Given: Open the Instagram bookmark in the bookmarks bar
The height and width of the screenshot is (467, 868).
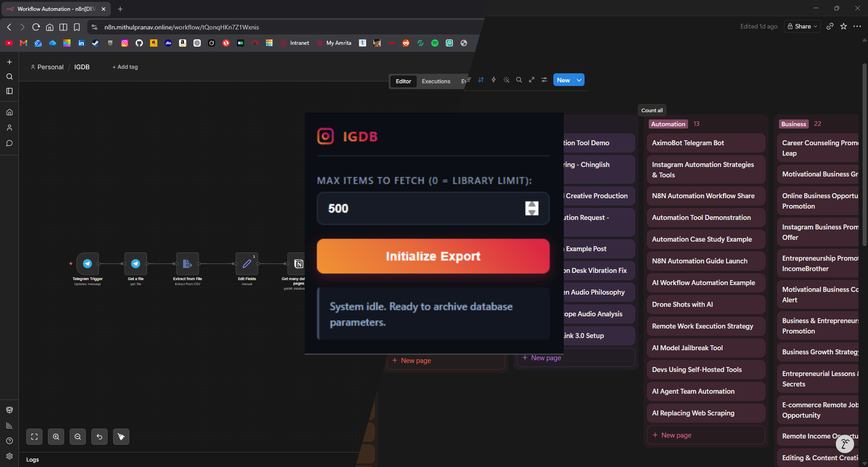Looking at the screenshot, I should 125,43.
